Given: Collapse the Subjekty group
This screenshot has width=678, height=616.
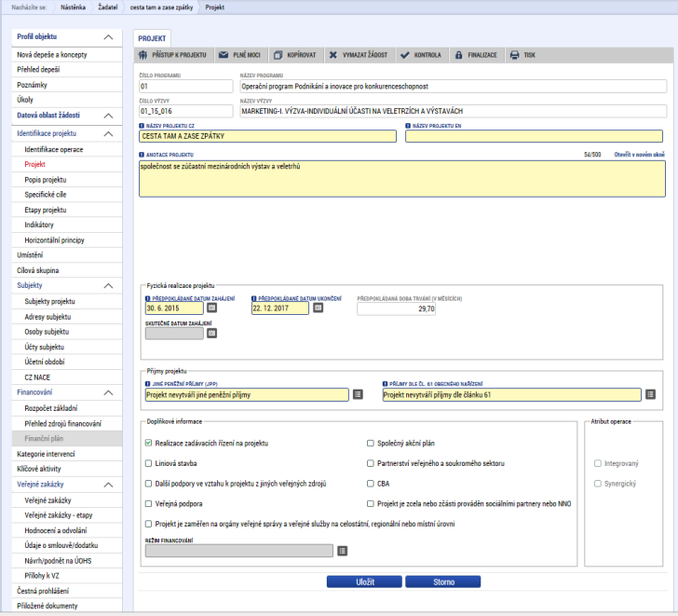Looking at the screenshot, I should click(109, 285).
